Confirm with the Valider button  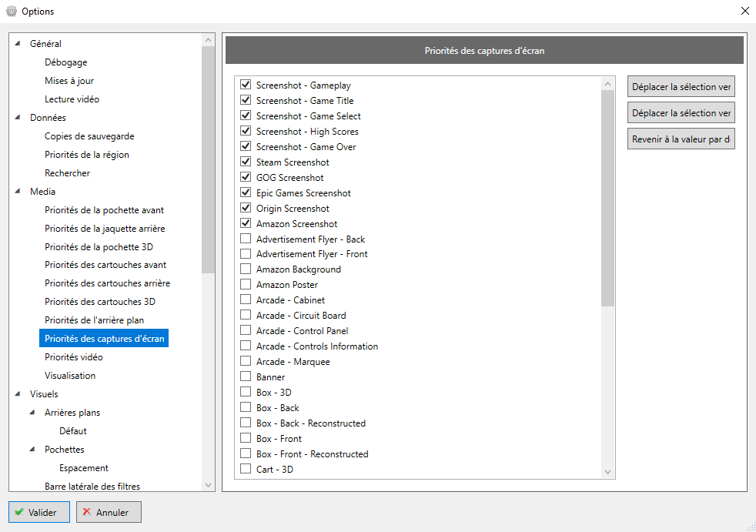click(x=39, y=512)
